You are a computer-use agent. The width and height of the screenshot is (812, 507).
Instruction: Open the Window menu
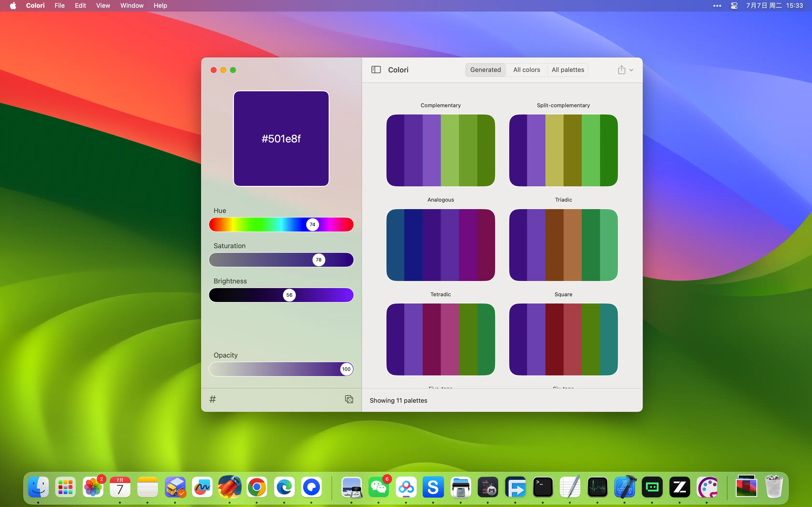coord(132,6)
